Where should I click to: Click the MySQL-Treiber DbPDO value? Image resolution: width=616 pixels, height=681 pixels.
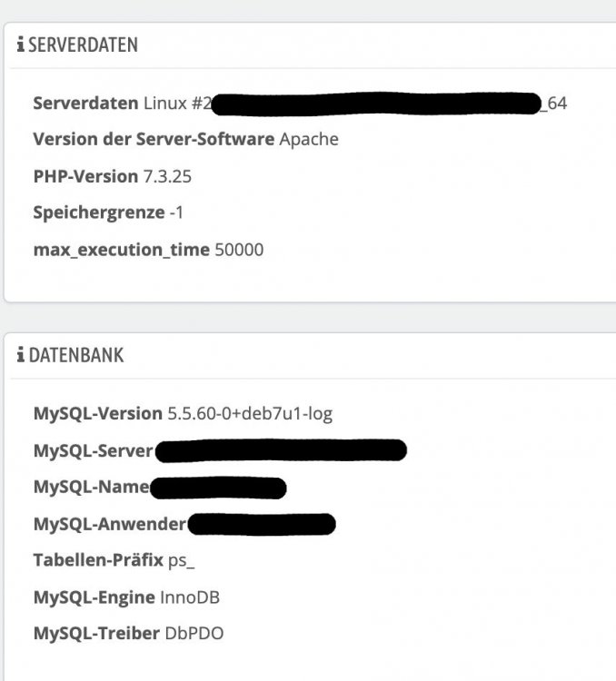point(194,634)
